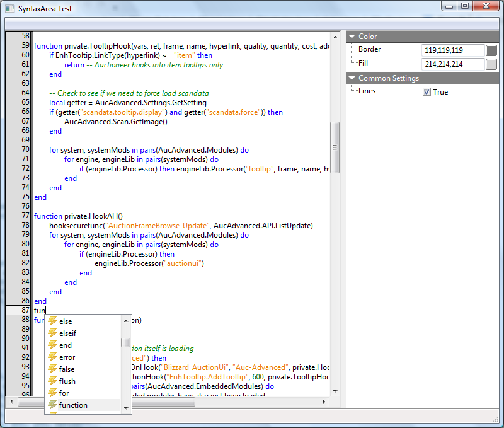Click the autocomplete list scrollbar thumb

(125, 343)
